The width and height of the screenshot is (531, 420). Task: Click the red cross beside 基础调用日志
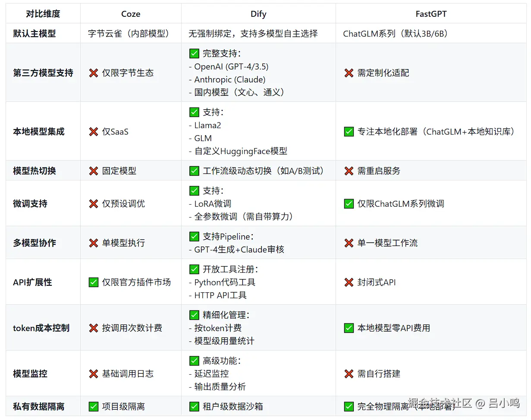point(93,374)
